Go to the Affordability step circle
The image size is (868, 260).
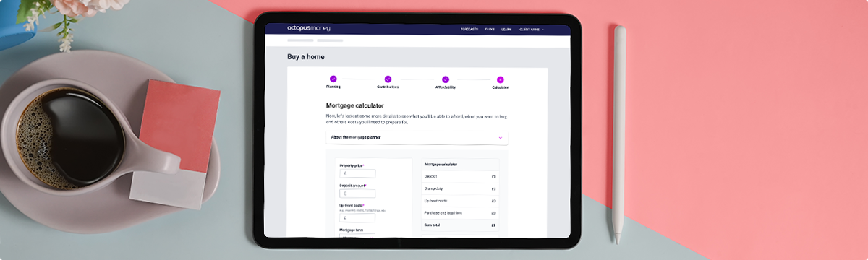(446, 79)
